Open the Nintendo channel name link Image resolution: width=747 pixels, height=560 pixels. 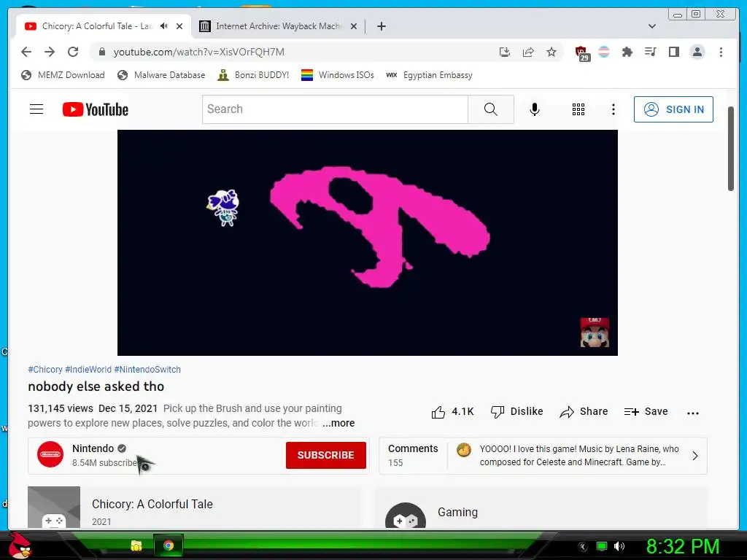tap(93, 448)
